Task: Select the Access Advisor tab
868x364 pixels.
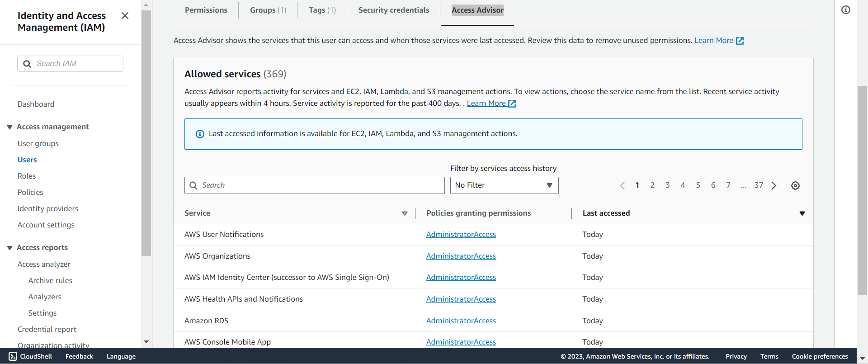Action: pyautogui.click(x=477, y=10)
